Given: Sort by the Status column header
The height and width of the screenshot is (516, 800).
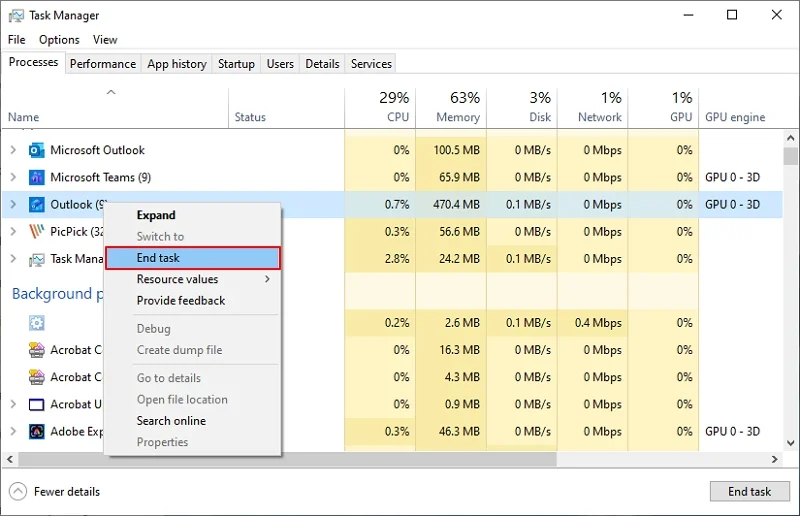Looking at the screenshot, I should click(286, 108).
